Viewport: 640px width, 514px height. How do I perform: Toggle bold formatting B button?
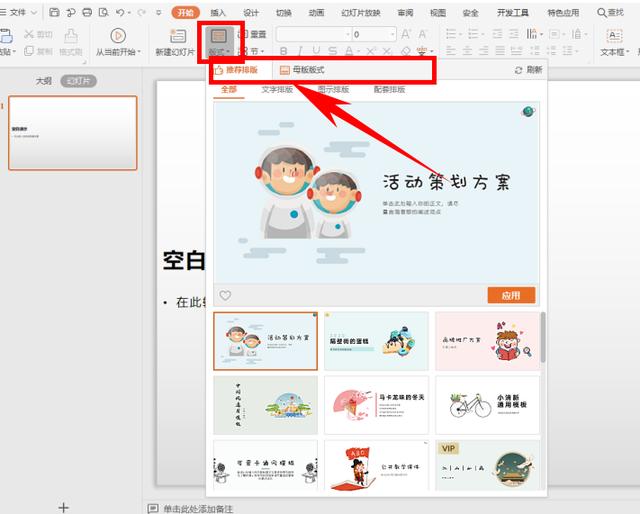(283, 51)
